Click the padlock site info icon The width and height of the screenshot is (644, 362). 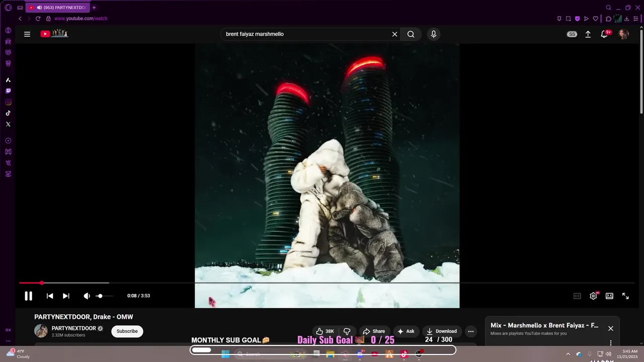[48, 19]
